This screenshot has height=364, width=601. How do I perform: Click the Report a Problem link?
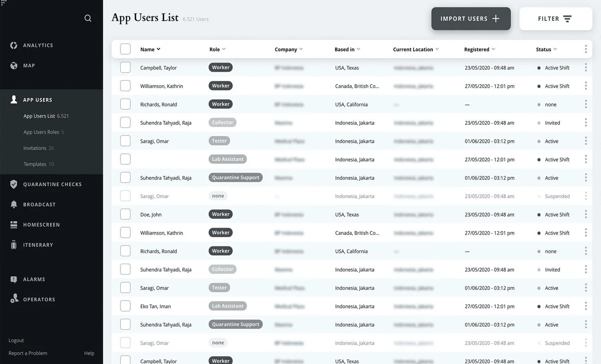pos(28,353)
